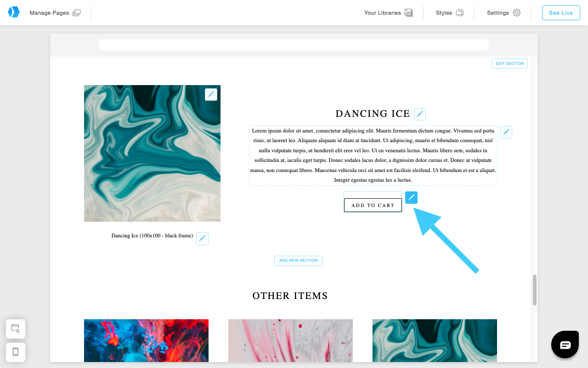Click the See Live button
Viewport: 588px width, 368px height.
560,13
